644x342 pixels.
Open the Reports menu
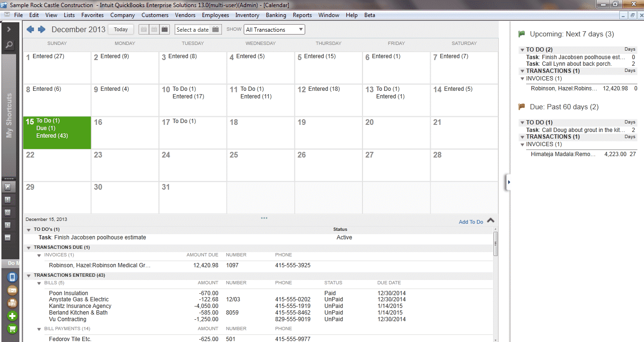[x=302, y=15]
